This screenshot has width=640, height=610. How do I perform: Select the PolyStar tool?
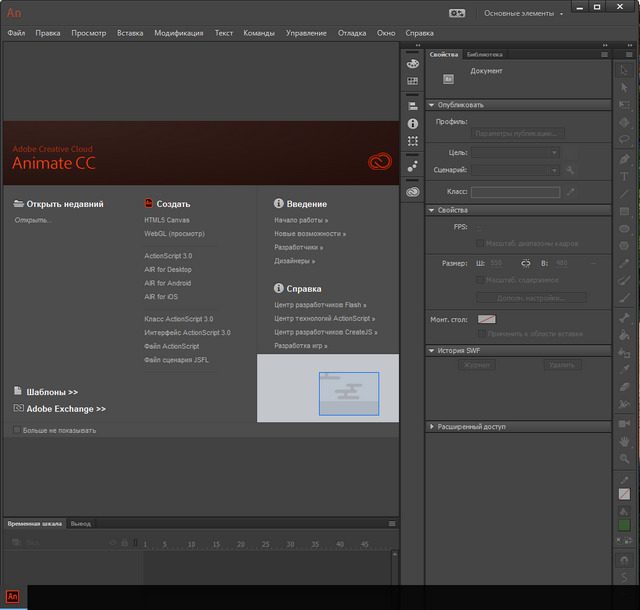[624, 246]
